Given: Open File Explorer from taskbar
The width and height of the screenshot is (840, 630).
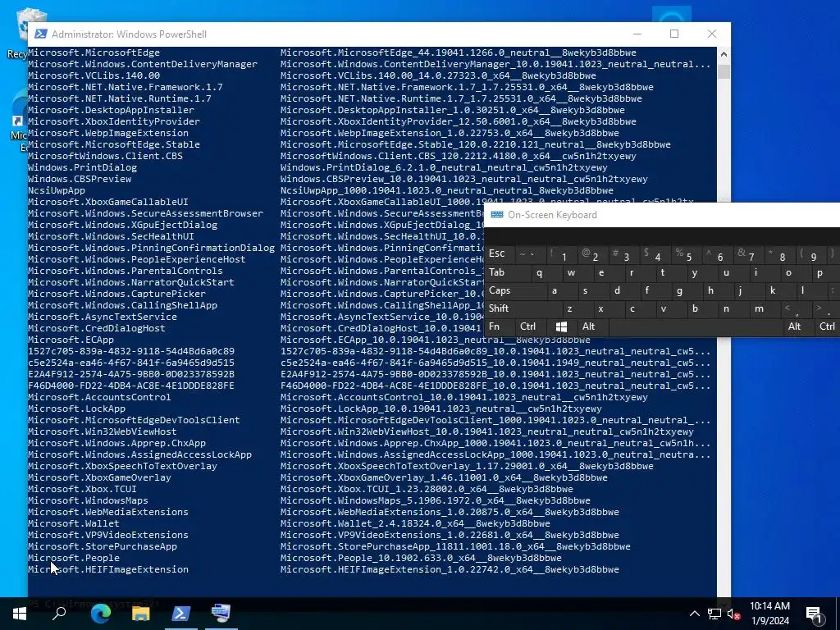Looking at the screenshot, I should tap(141, 613).
